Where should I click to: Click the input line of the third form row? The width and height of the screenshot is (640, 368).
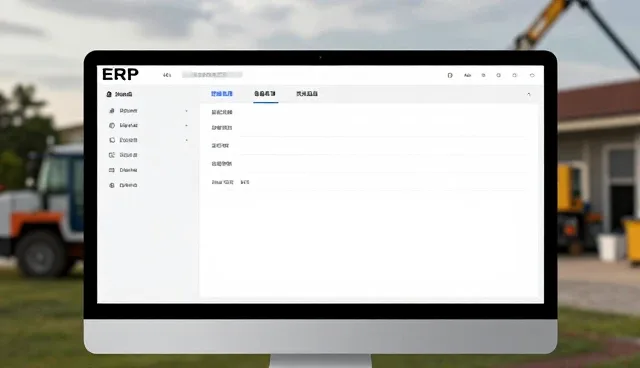384,149
